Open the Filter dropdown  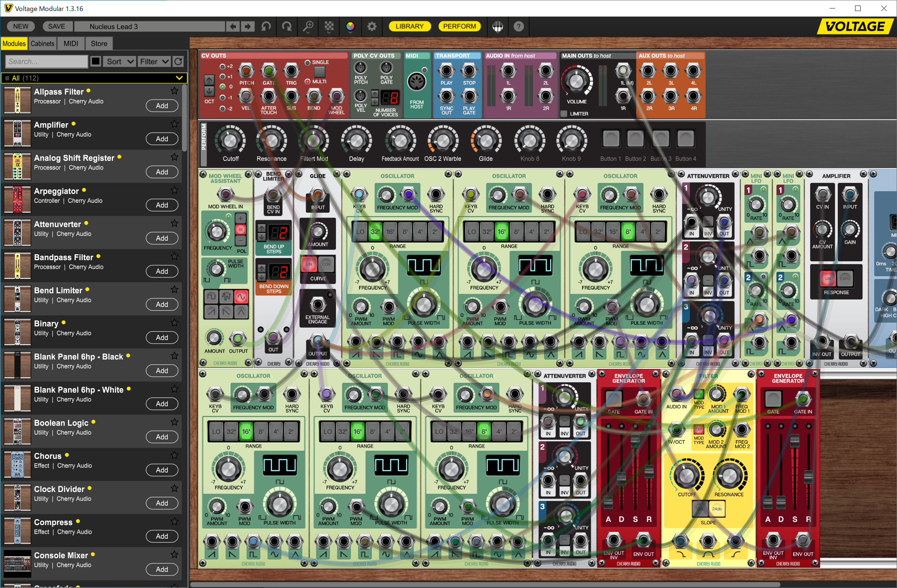pos(154,61)
